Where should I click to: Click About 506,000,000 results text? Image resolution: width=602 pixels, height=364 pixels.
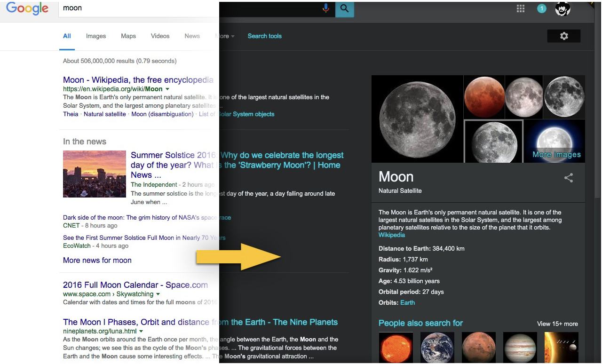(120, 61)
